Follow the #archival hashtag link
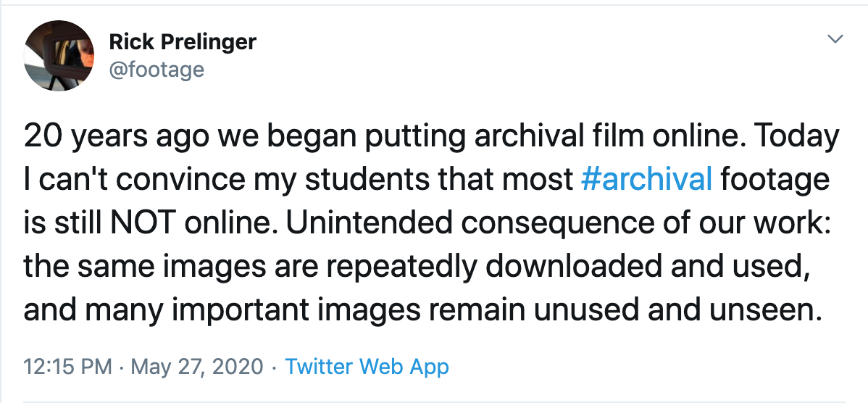This screenshot has width=868, height=403. [x=646, y=179]
